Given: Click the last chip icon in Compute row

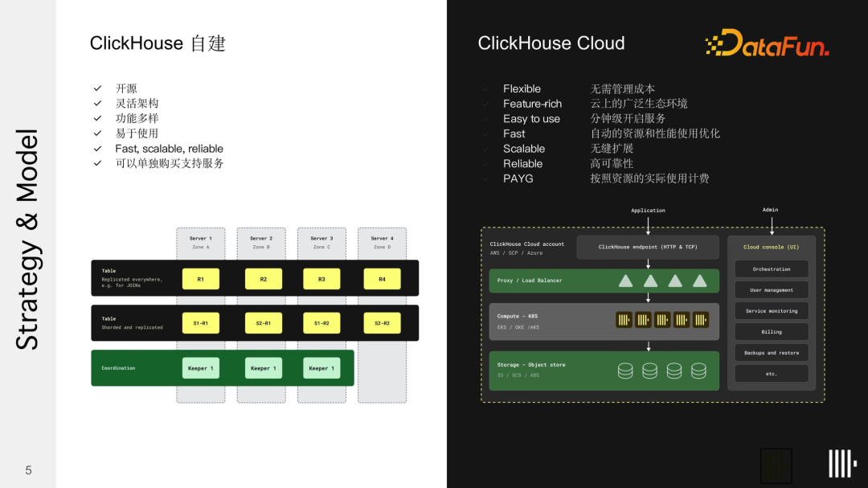Looking at the screenshot, I should [x=700, y=320].
